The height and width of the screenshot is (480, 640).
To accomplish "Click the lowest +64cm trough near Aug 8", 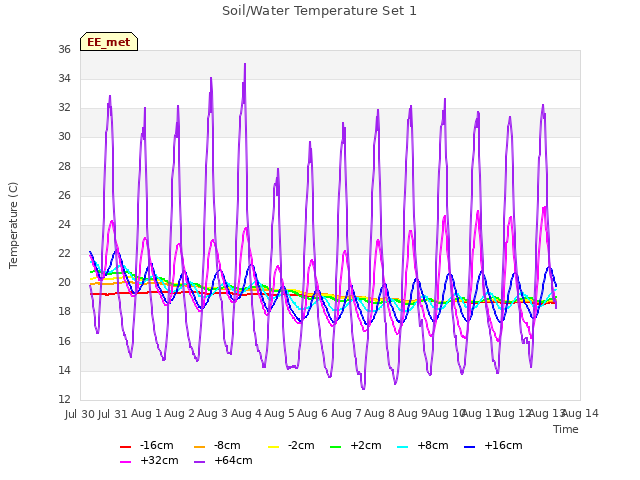I will pos(363,389).
